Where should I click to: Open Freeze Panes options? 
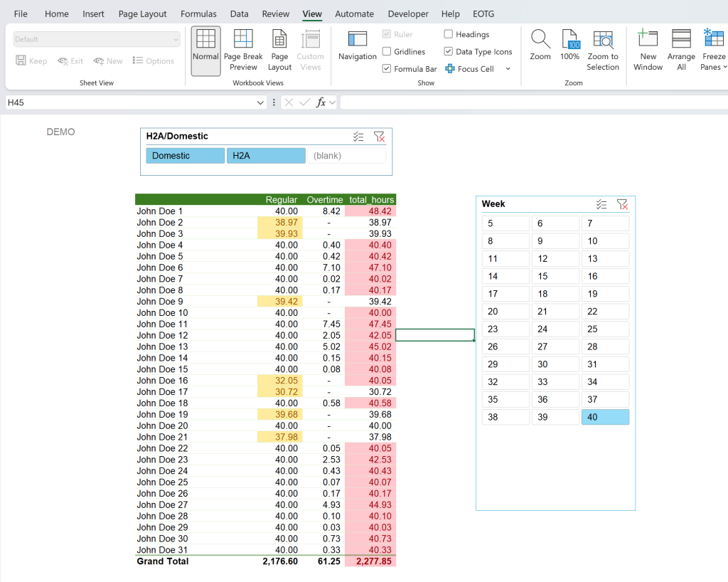pyautogui.click(x=714, y=51)
